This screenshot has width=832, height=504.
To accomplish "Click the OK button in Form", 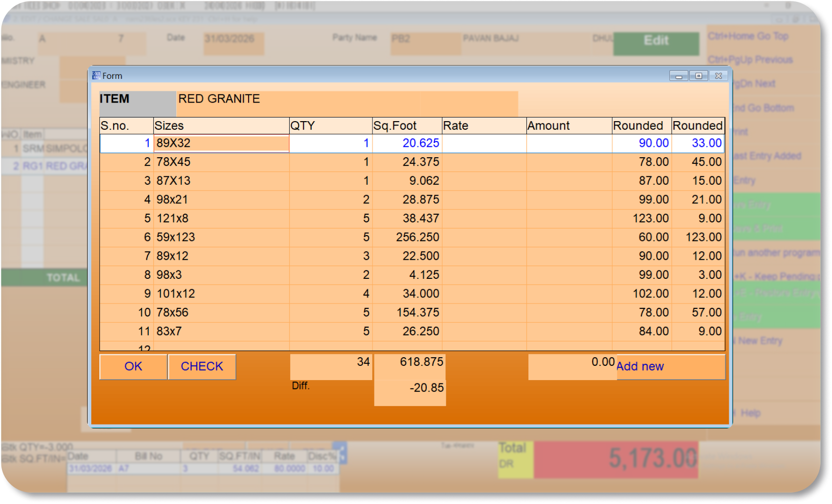I will tap(133, 366).
